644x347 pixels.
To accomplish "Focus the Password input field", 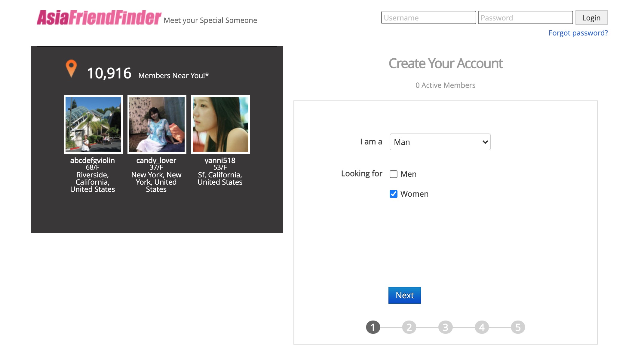I will 525,17.
